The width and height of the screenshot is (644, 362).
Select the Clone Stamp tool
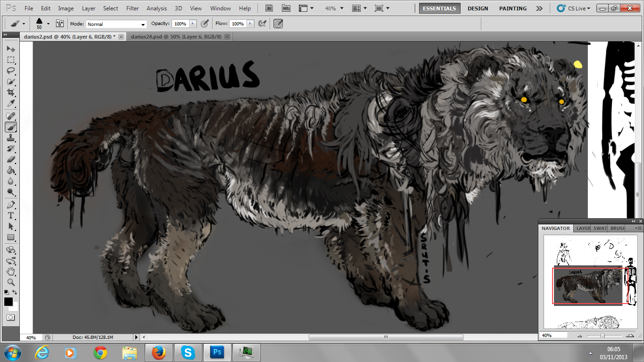[x=10, y=138]
